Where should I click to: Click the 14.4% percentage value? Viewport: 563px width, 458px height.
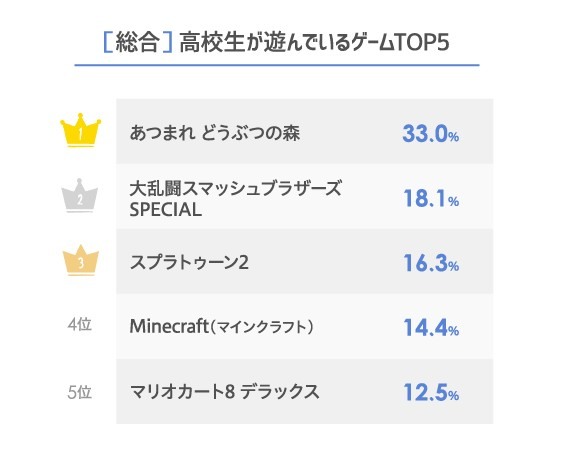pos(431,328)
